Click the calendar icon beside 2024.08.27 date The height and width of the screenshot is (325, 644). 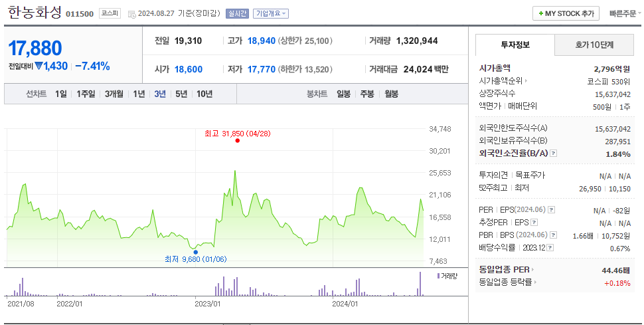pos(132,15)
